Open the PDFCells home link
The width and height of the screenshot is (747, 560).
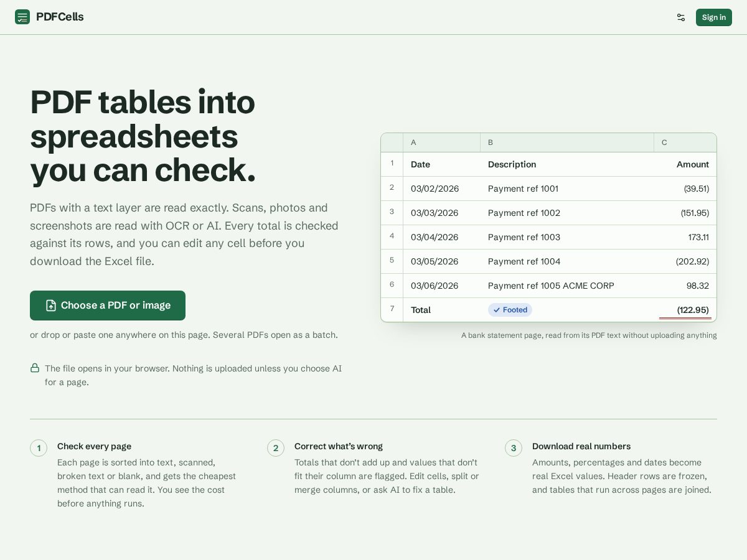point(49,17)
